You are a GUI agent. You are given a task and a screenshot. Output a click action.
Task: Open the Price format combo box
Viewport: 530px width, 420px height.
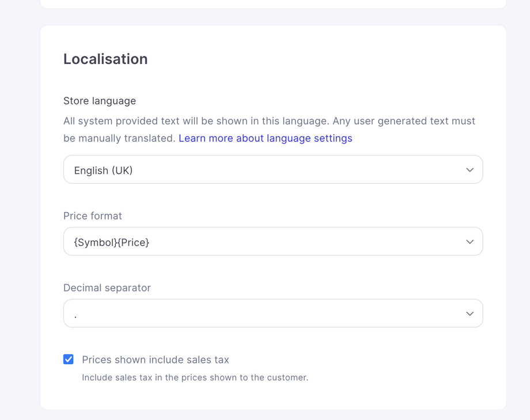[273, 242]
